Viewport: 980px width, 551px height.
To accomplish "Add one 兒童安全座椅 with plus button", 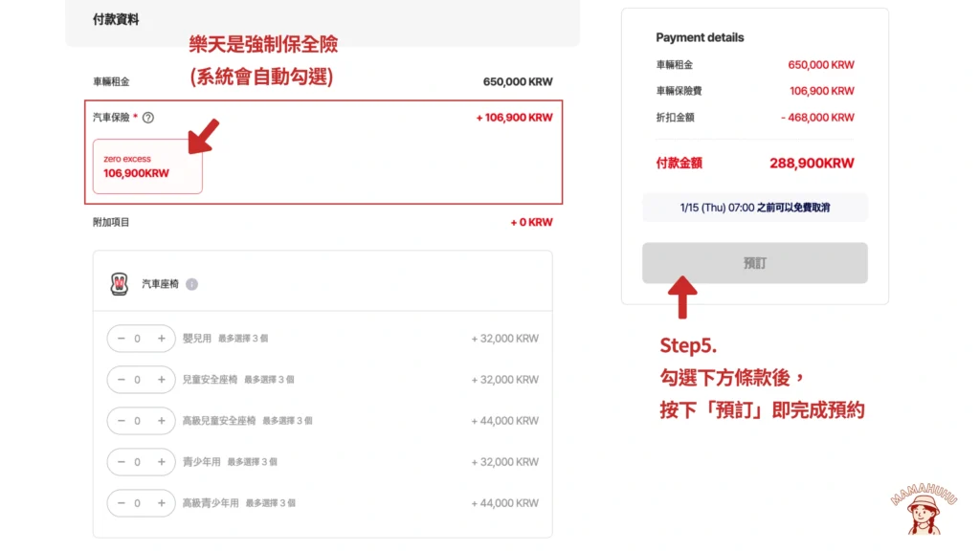I will 161,380.
